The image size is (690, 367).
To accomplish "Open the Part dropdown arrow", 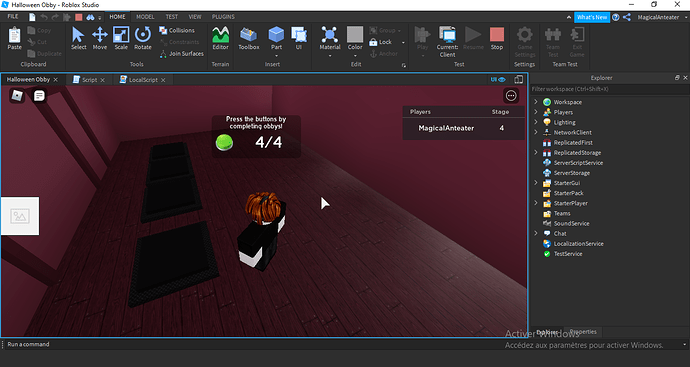I will pos(276,56).
